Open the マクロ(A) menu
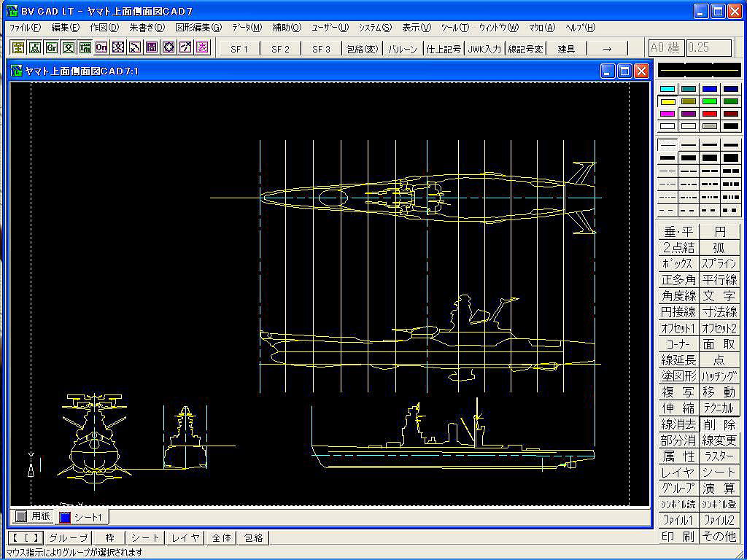Viewport: 747px width, 560px height. pos(542,28)
